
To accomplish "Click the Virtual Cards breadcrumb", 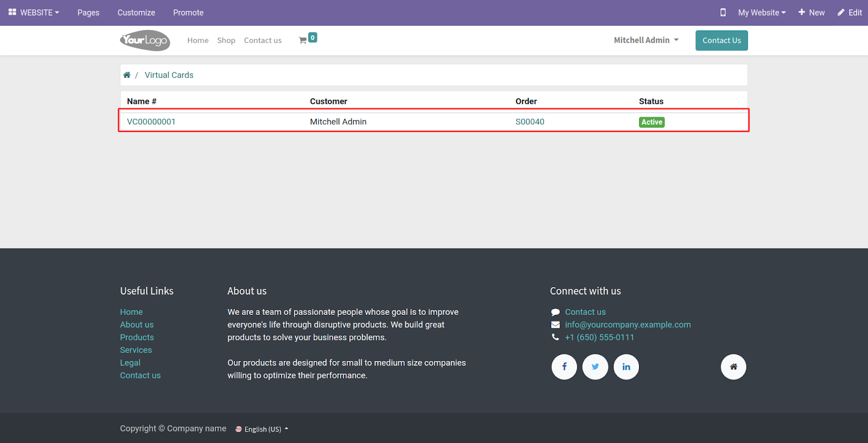I will 169,75.
